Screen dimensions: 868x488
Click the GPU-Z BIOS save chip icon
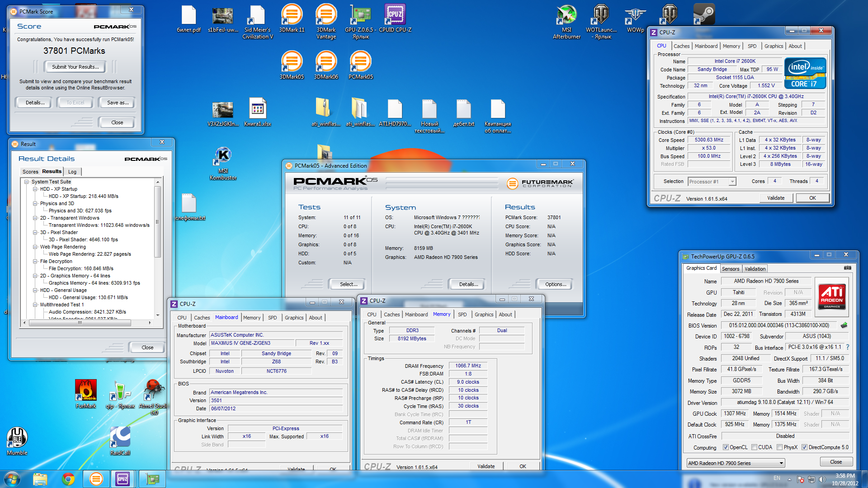pos(844,325)
